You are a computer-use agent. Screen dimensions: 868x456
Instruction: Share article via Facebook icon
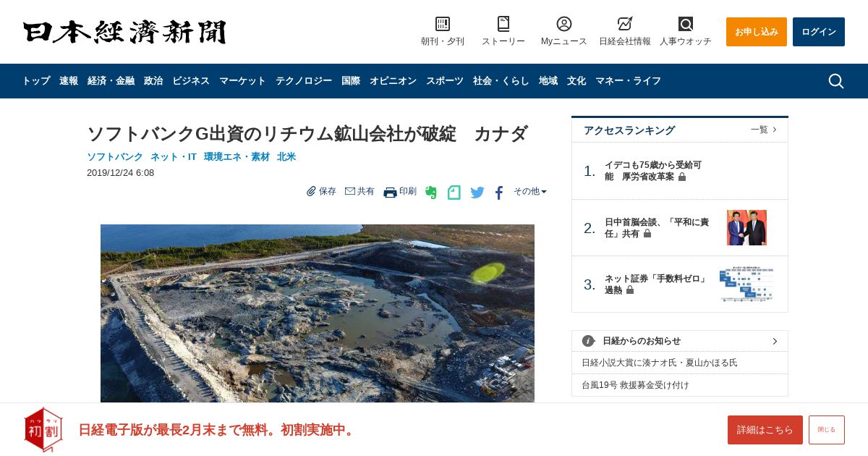pos(499,193)
